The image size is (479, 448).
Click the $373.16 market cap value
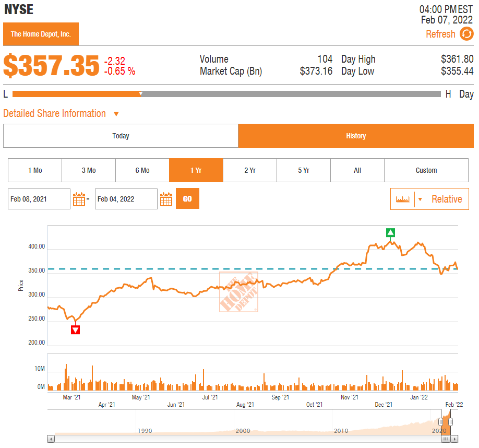point(316,71)
